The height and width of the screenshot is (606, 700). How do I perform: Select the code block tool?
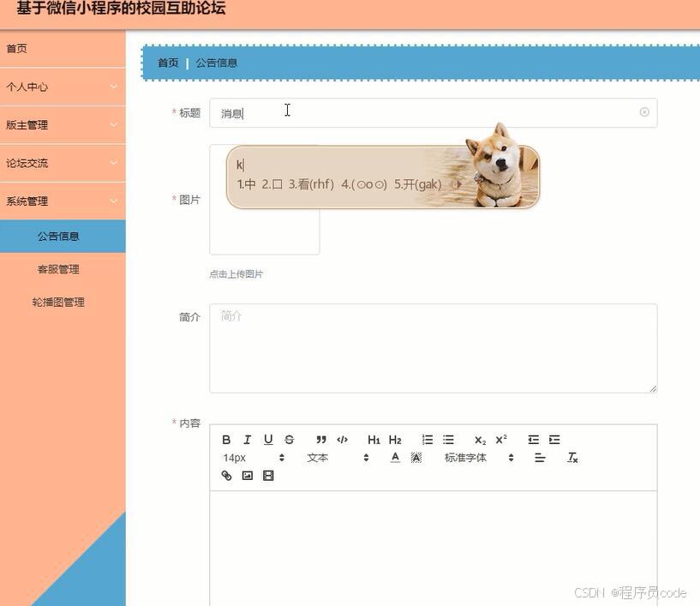point(342,439)
